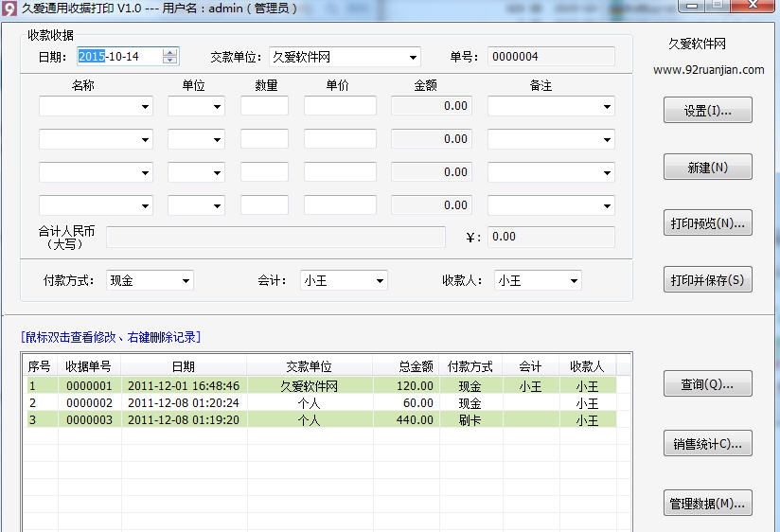
Task: Open the 付款方式 dropdown showing 现金
Action: (x=185, y=281)
